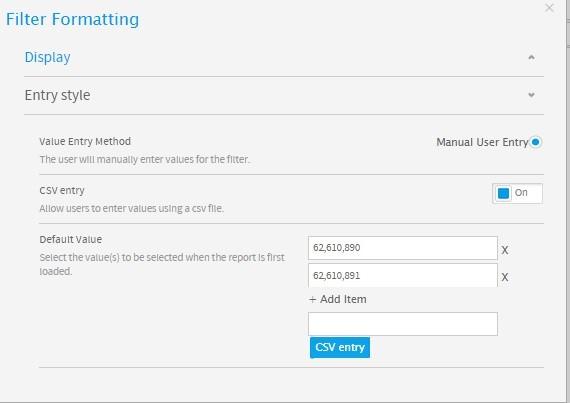Remove default value 62,610,890 with its X
The image size is (570, 403).
pos(505,250)
